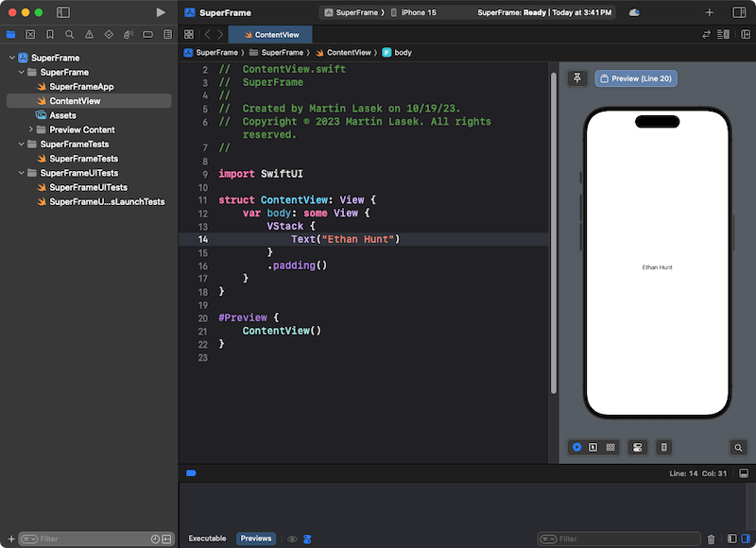
Task: Open the Xcode Cloud status icon
Action: [x=634, y=12]
